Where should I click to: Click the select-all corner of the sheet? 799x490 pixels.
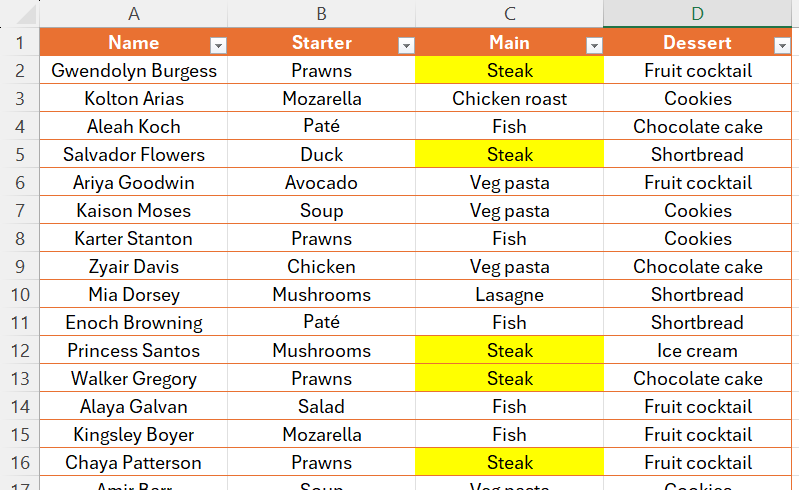pos(19,14)
